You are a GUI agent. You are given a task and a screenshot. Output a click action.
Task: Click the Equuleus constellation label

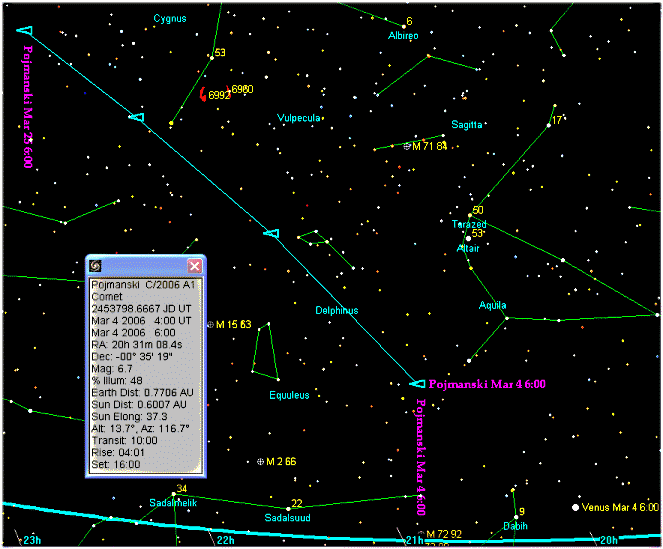[x=289, y=395]
